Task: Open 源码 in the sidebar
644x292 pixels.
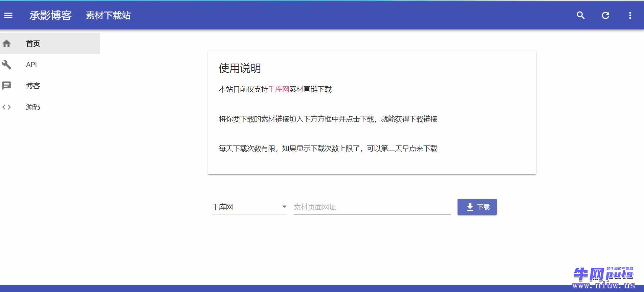Action: click(x=50, y=107)
